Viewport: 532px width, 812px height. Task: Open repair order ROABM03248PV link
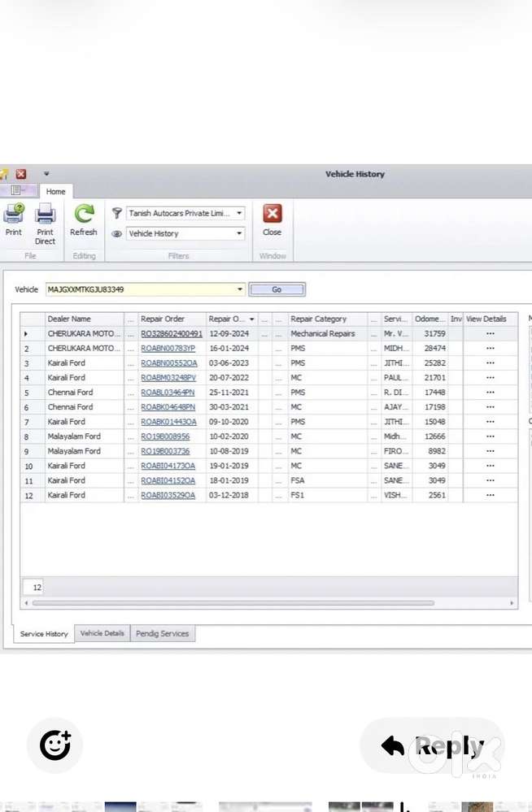(168, 377)
